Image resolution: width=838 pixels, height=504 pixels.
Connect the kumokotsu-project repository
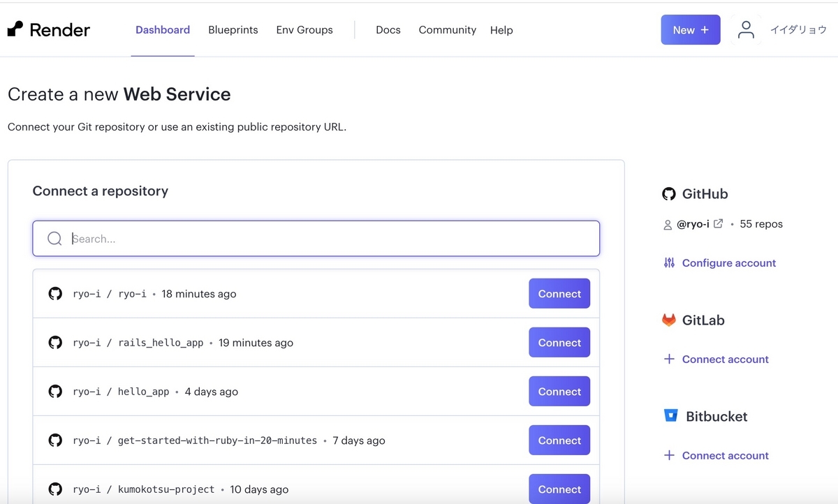[x=559, y=489]
